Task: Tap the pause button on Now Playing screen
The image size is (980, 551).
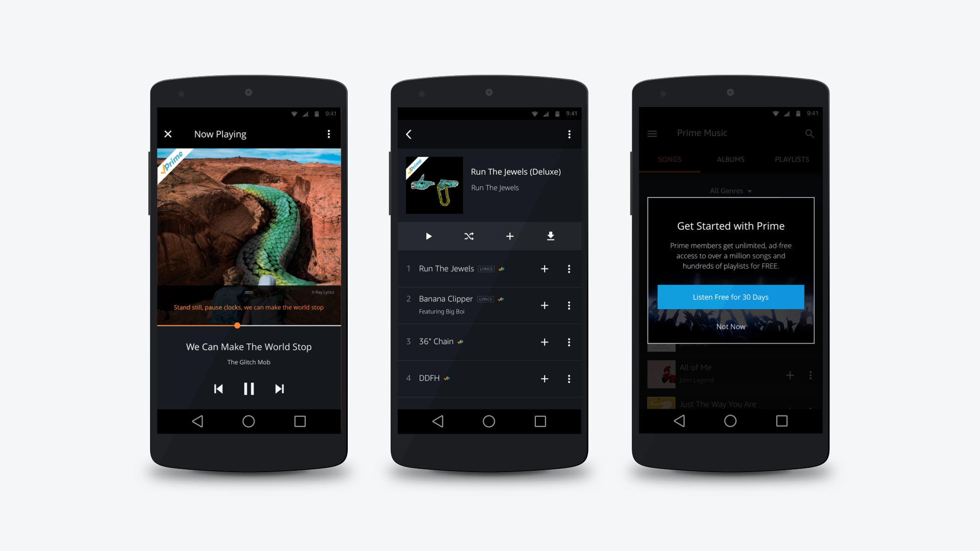Action: [248, 388]
